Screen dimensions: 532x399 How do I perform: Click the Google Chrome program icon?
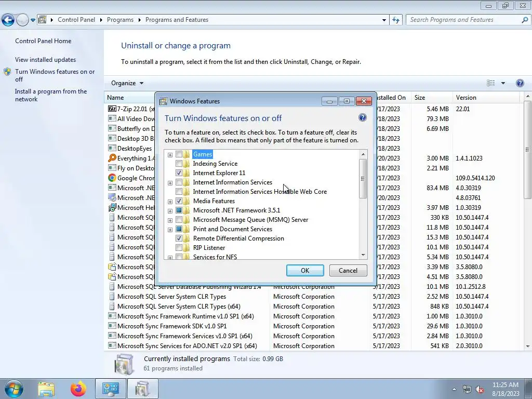112,178
